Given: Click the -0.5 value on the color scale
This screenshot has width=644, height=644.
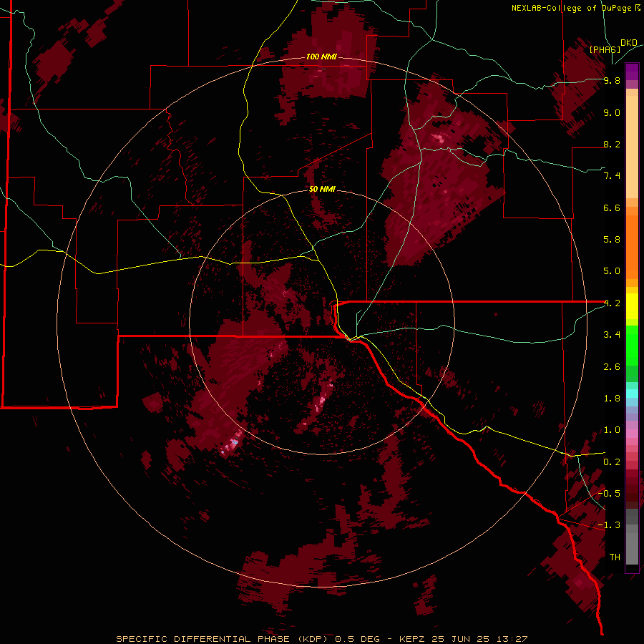Looking at the screenshot, I should coord(609,494).
